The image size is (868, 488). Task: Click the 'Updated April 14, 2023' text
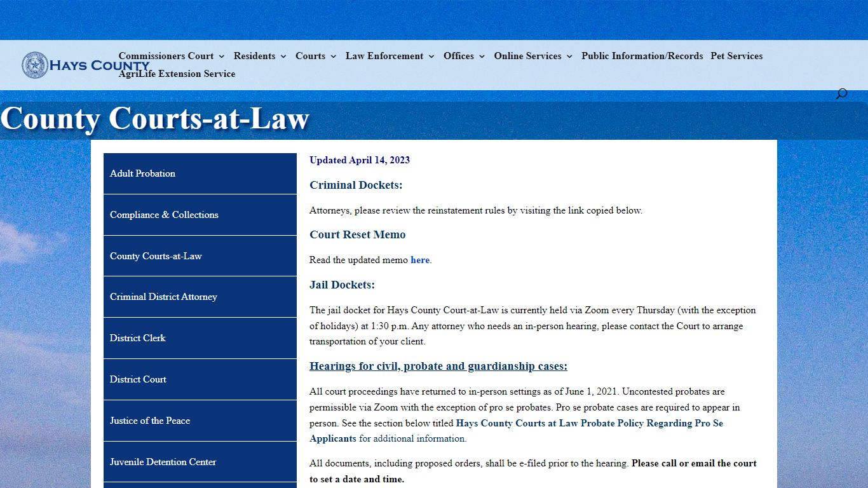point(360,160)
